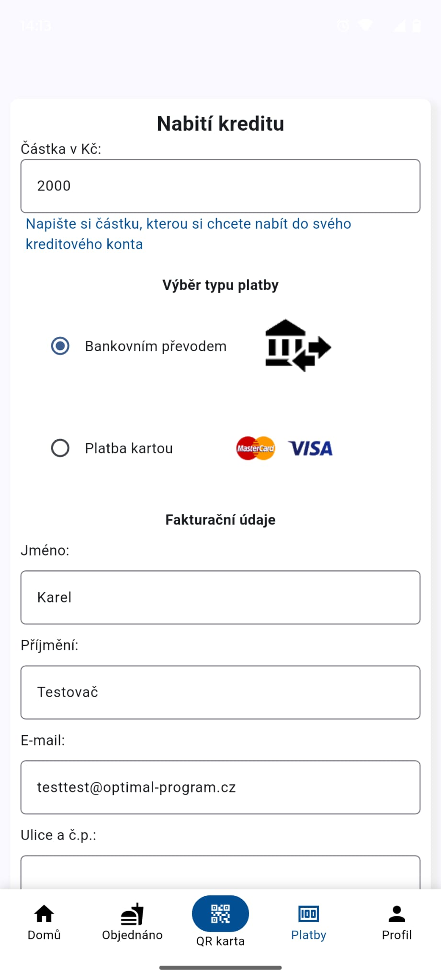Click the E-mail input field

(x=220, y=787)
